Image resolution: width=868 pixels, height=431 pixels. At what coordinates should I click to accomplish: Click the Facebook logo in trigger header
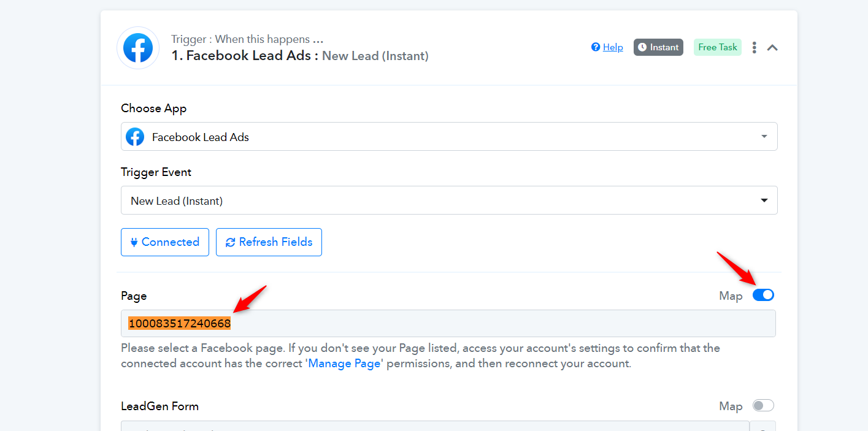point(138,48)
